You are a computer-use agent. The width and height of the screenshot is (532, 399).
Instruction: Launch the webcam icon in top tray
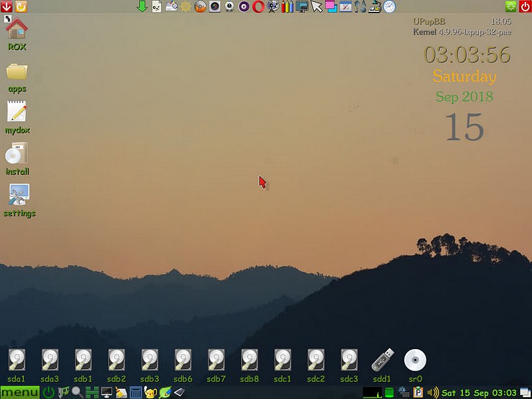click(229, 7)
